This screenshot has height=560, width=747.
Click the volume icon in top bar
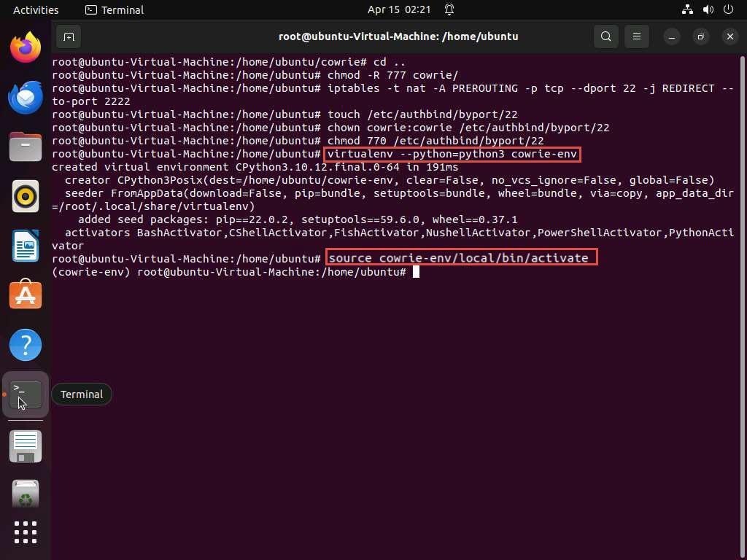point(708,9)
